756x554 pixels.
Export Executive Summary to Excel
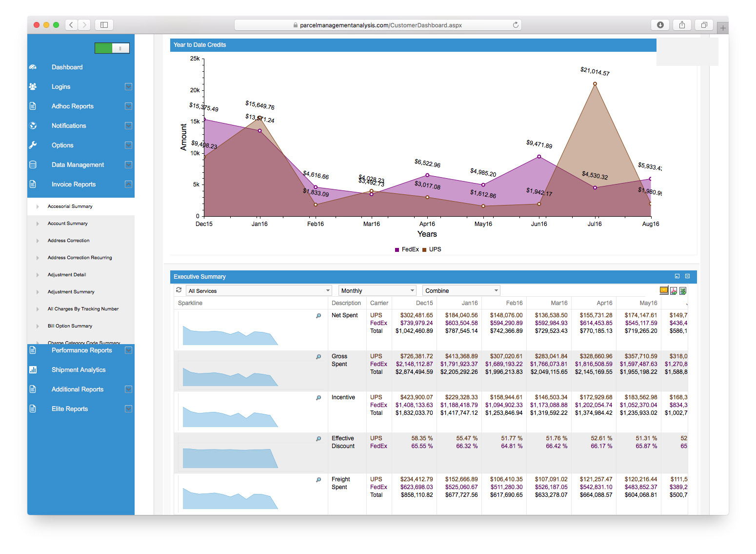(682, 290)
